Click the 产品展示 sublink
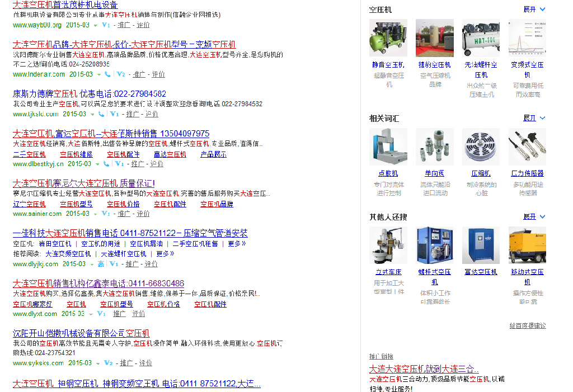This screenshot has width=573, height=392. coord(213,154)
